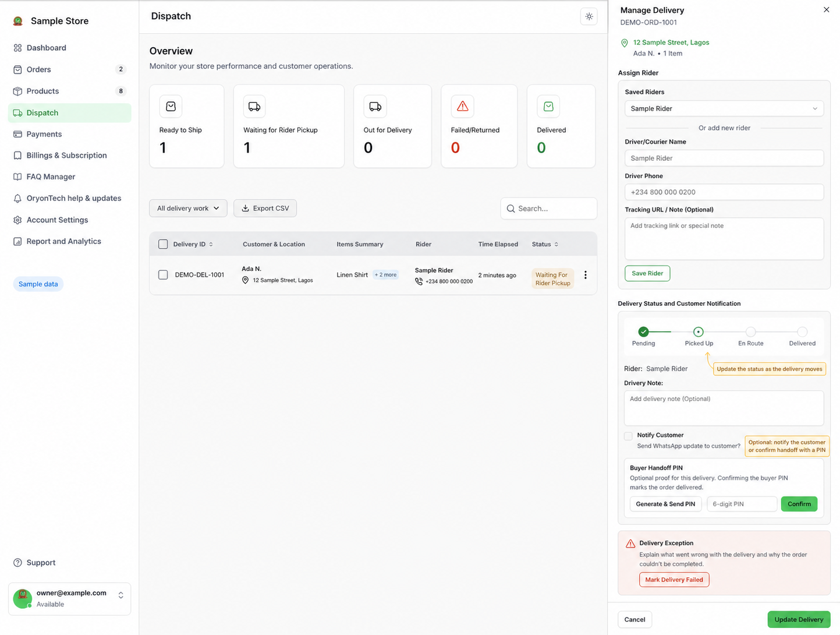The height and width of the screenshot is (635, 840).
Task: Open Billings & Subscription in sidebar
Action: tap(70, 156)
